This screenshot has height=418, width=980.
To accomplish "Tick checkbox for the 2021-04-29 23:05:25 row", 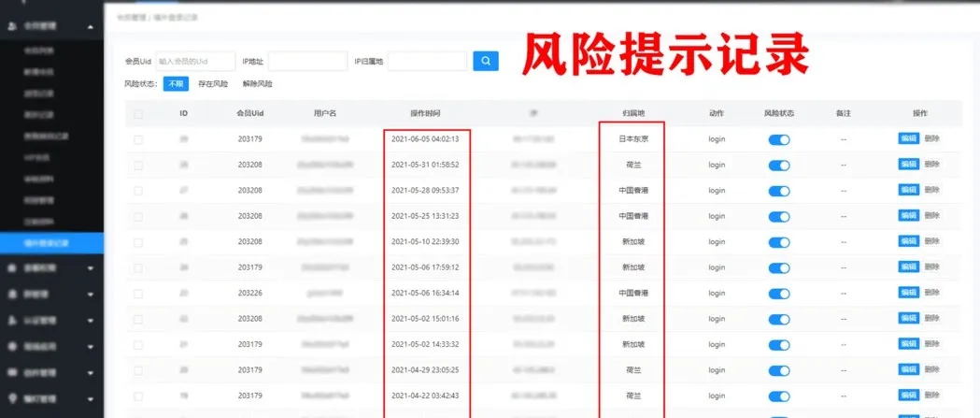I will coord(138,370).
